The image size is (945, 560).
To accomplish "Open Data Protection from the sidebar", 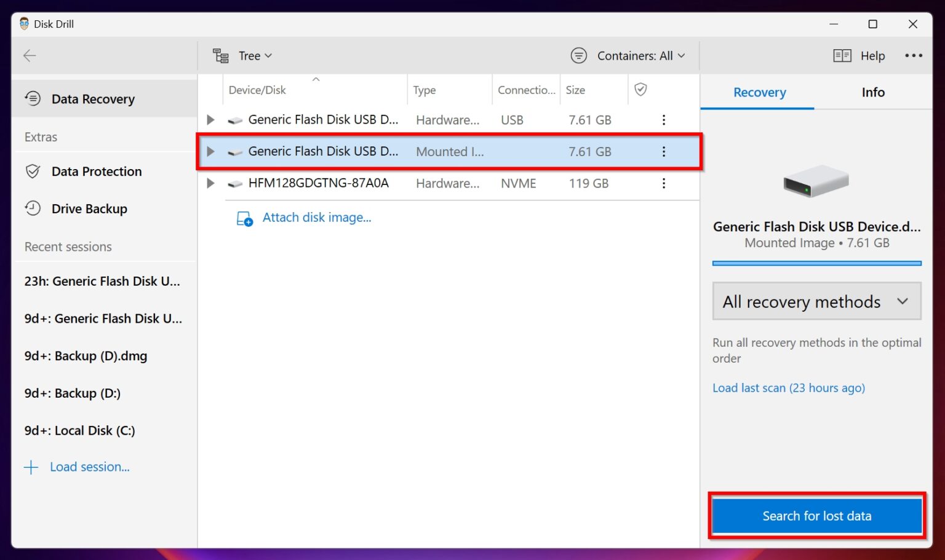I will tap(96, 172).
